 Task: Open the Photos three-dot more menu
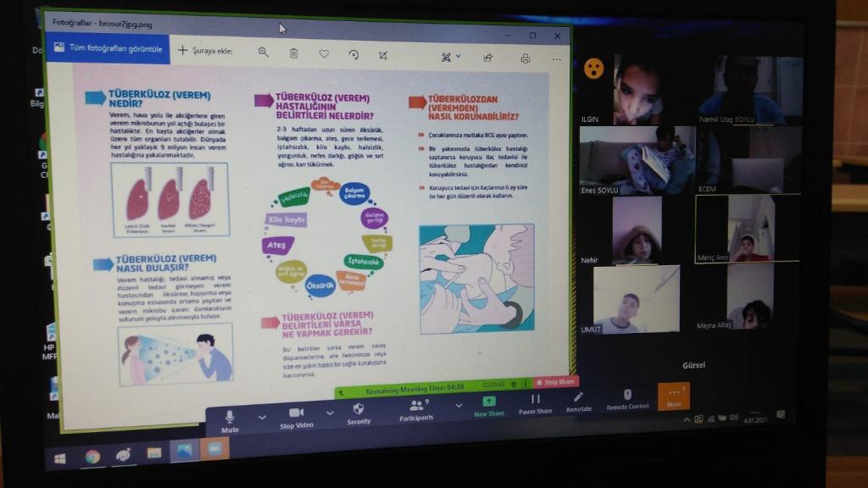556,59
